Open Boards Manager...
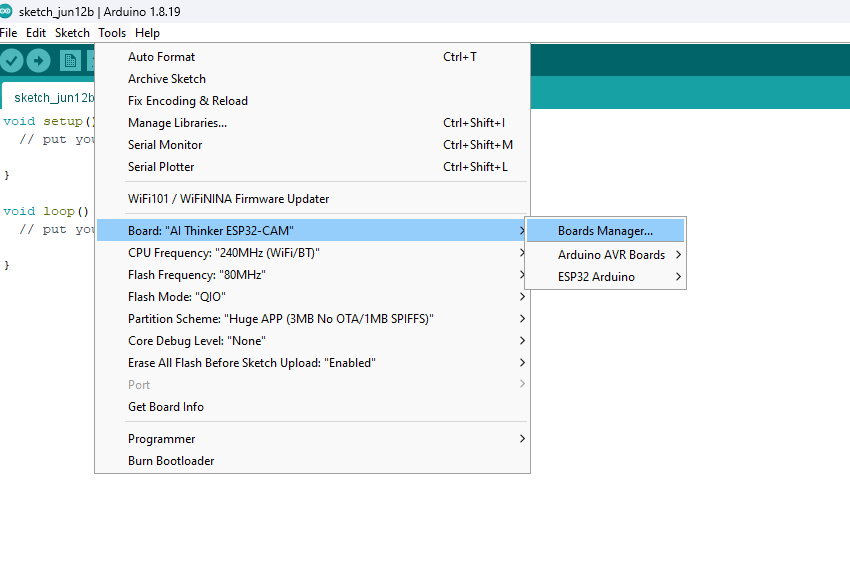850x580 pixels. pyautogui.click(x=606, y=231)
